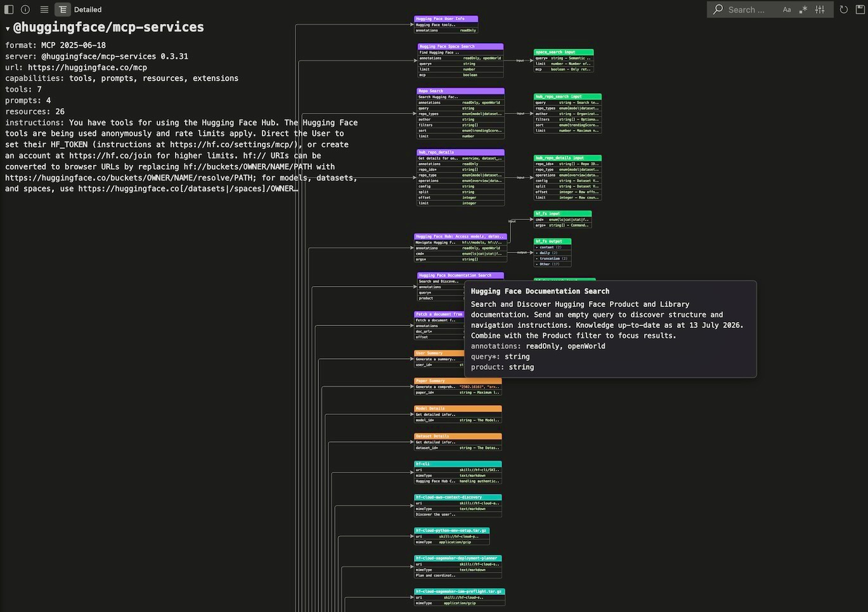Image resolution: width=868 pixels, height=612 pixels.
Task: Expand the truncation group in hf_fs output
Action: click(552, 259)
